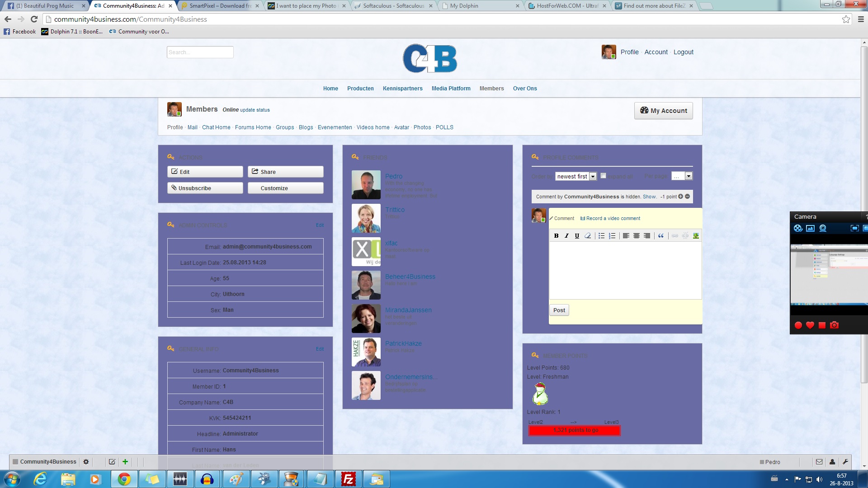868x488 pixels.
Task: Insert image with the editor image icon
Action: point(696,236)
